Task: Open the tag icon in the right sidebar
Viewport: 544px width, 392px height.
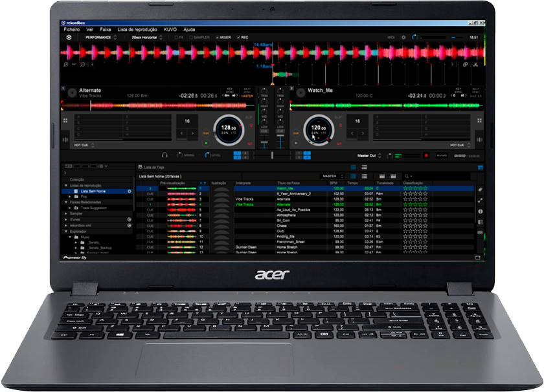Action: 481,190
